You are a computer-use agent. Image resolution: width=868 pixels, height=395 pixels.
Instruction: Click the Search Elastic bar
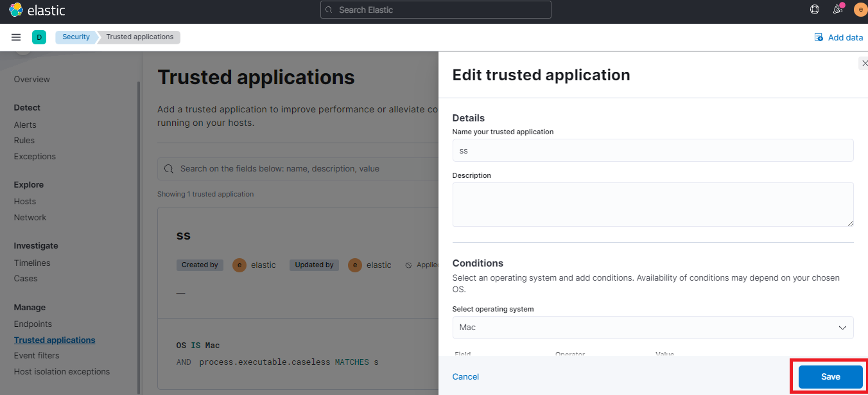(x=435, y=10)
